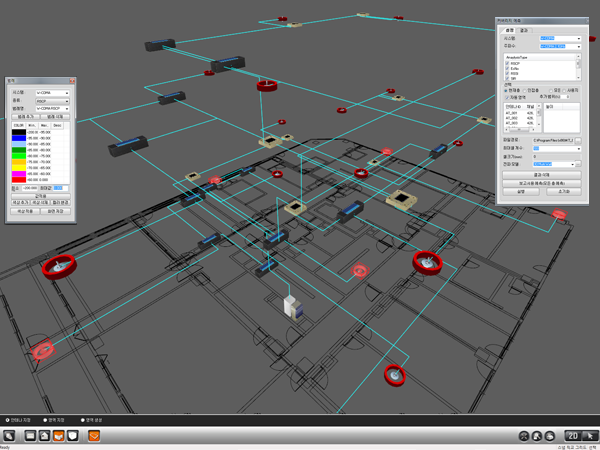
Task: Select the beige splitter box at floor center
Action: point(295,208)
